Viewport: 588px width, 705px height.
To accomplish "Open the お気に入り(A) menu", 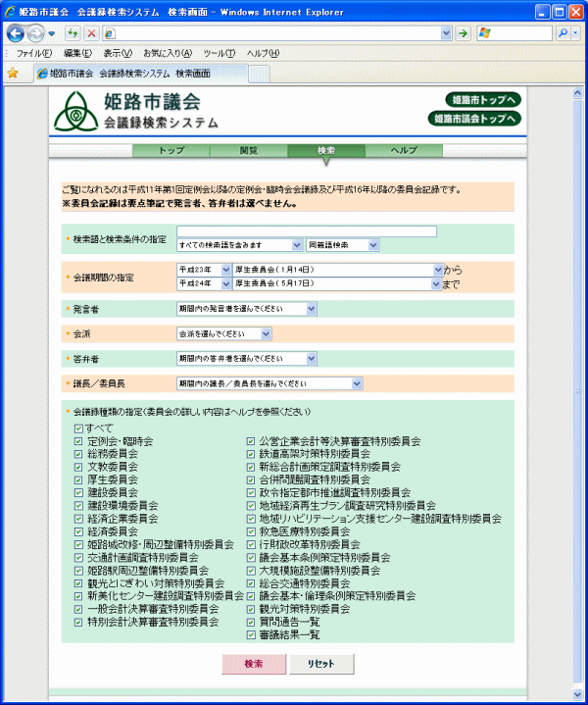I will click(168, 53).
